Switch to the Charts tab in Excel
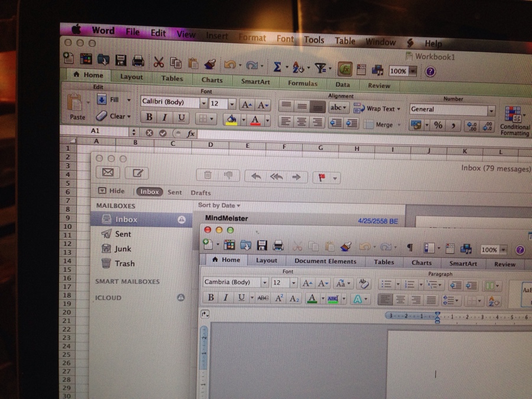Screen dimensions: 532x399 point(212,80)
